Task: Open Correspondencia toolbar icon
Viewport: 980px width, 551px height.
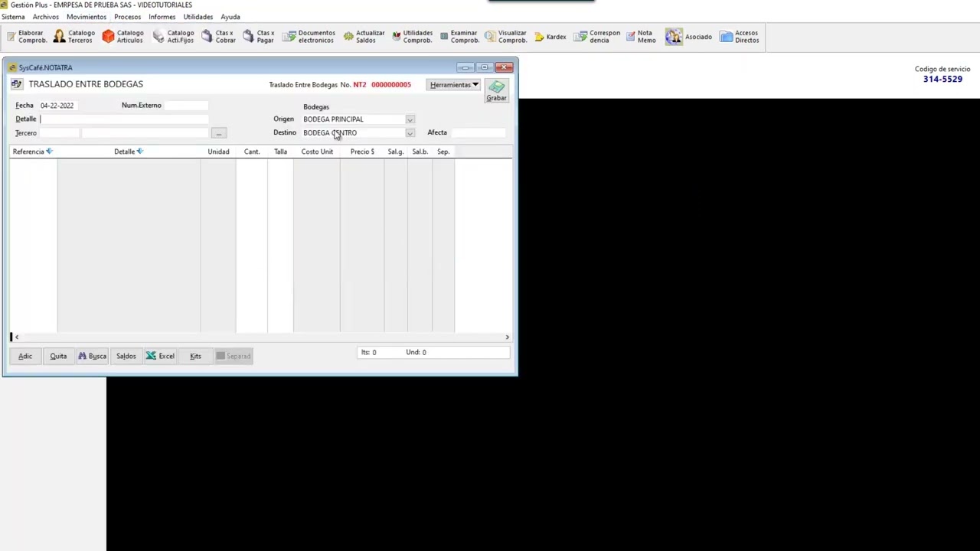Action: pyautogui.click(x=597, y=37)
